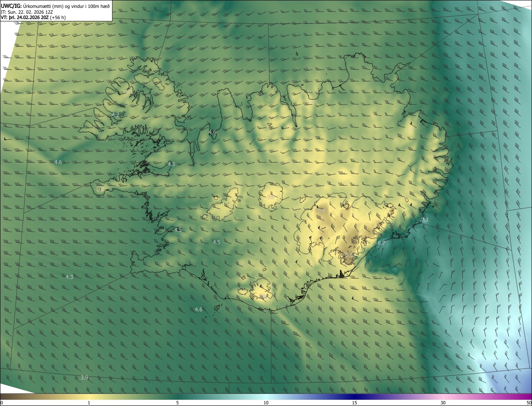Image resolution: width=532 pixels, height=406 pixels.
Task: Click the 3.9 value label on the map
Action: click(84, 377)
